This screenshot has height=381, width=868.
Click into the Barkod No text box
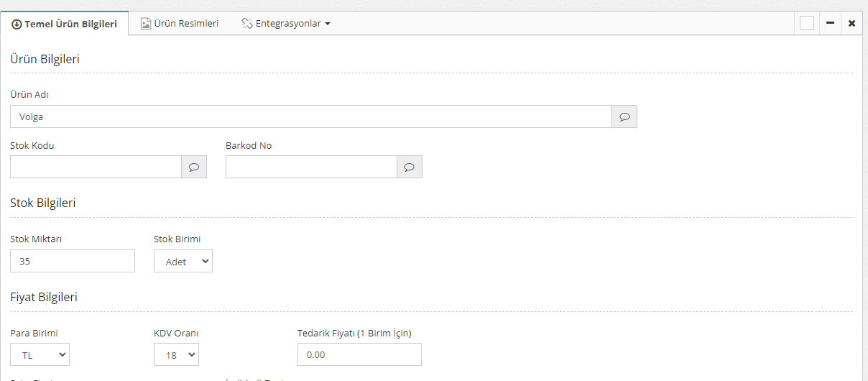(x=311, y=167)
